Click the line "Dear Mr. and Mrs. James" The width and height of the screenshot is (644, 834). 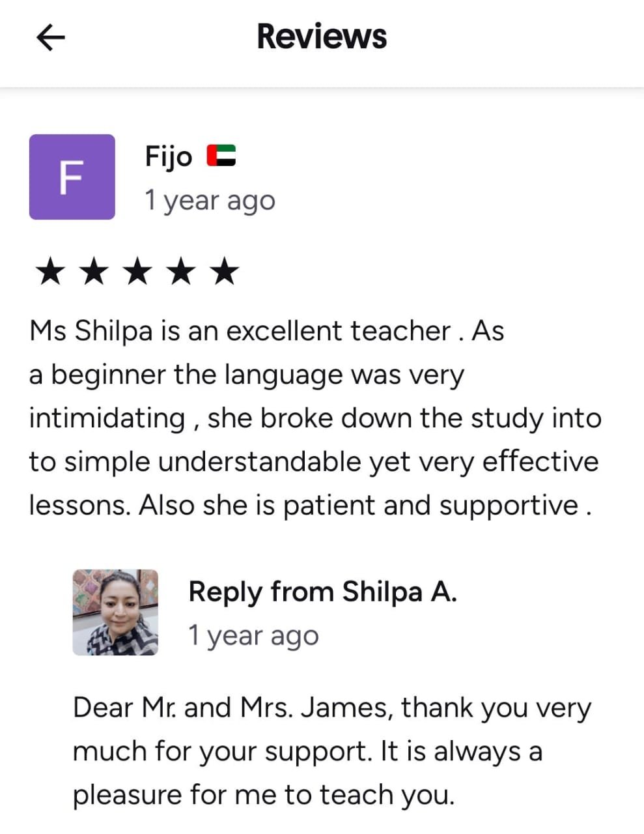[331, 708]
